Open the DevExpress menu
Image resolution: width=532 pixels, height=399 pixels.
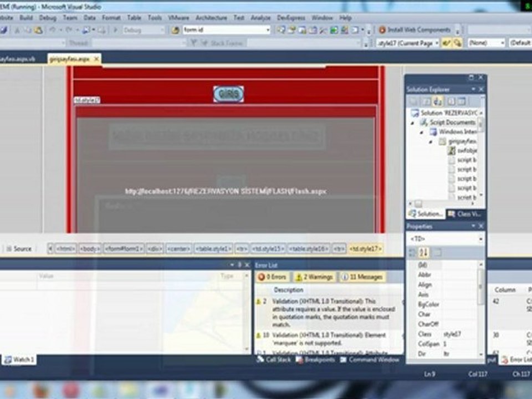(x=291, y=18)
